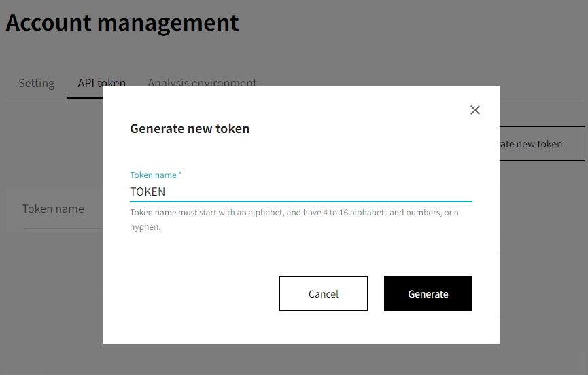Click the teal underline of the token field

[300, 202]
